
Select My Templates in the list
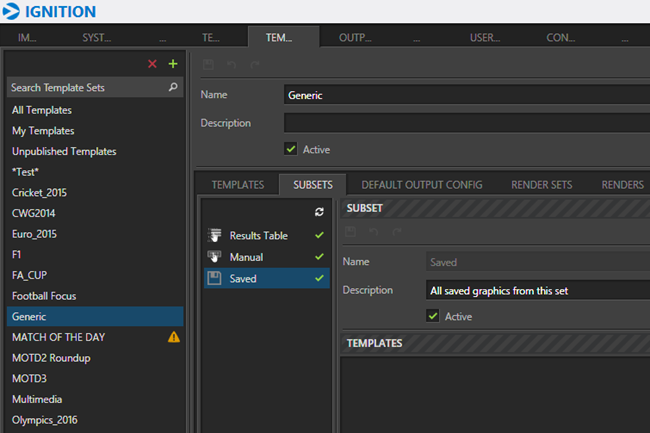(x=95, y=131)
